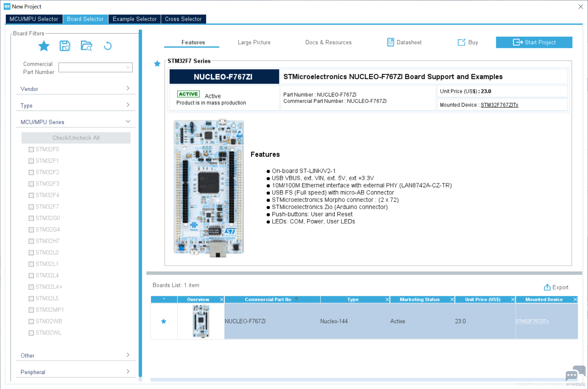This screenshot has height=389, width=588.
Task: Toggle favorite star beside STM32F7 Series
Action: pos(157,64)
